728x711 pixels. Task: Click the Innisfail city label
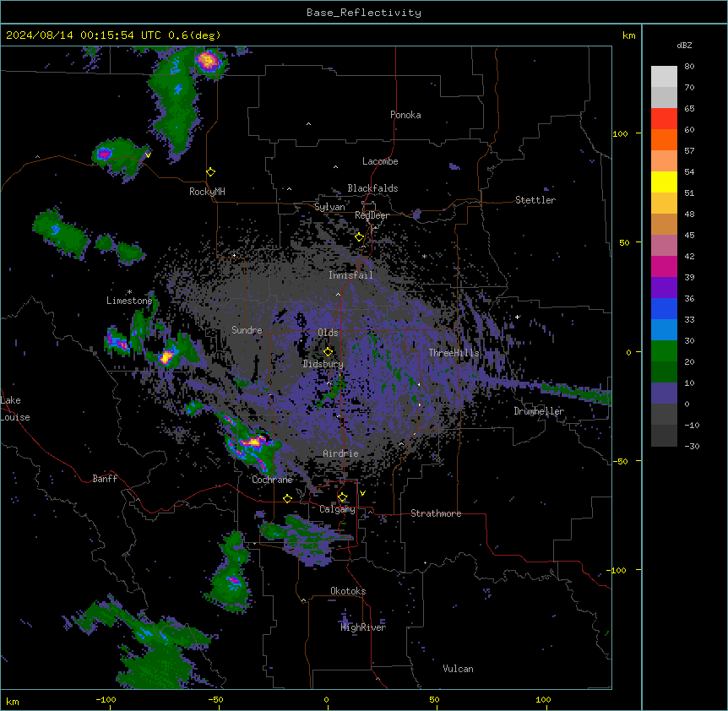(x=350, y=275)
